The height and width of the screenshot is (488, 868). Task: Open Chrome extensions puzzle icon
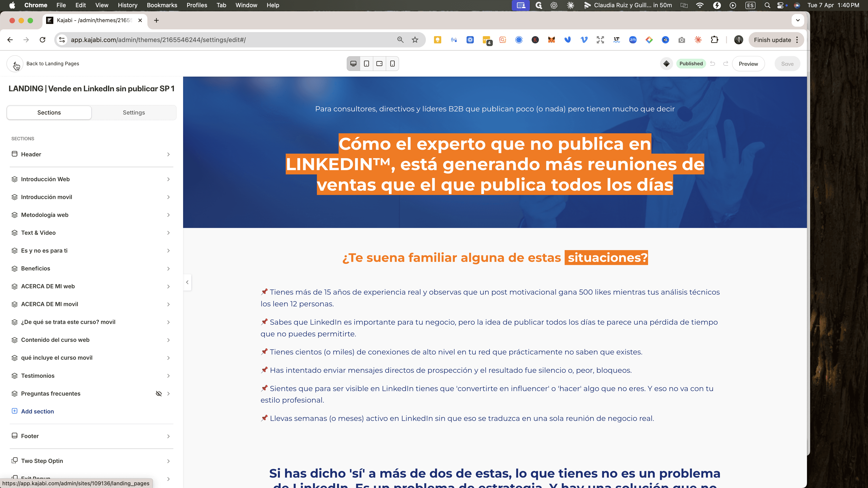coord(714,40)
